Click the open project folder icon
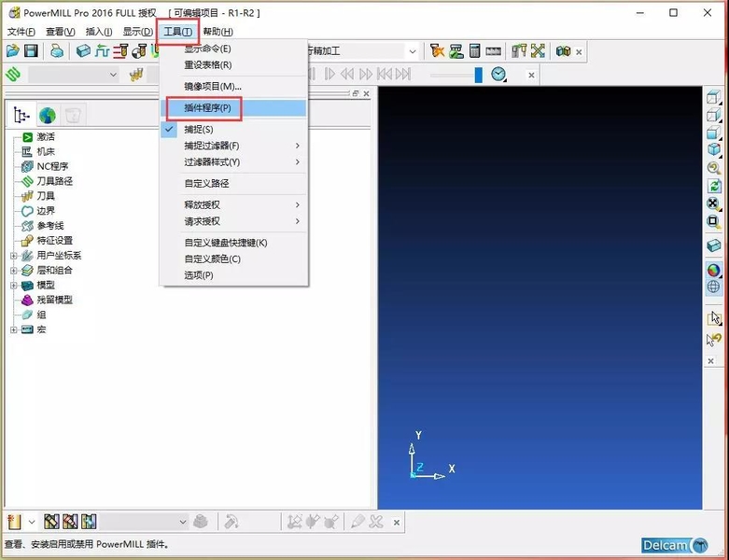 click(13, 50)
